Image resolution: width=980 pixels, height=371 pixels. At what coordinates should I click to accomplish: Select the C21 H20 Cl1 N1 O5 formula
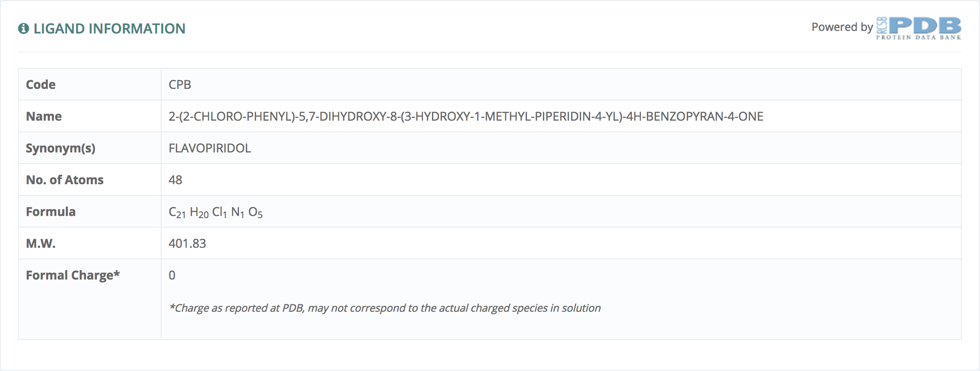[x=216, y=213]
